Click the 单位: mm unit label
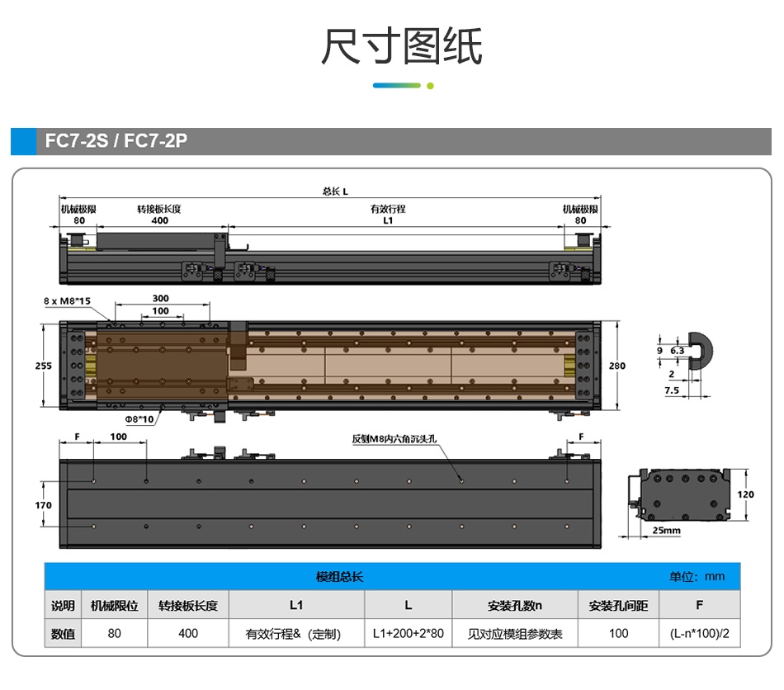The width and height of the screenshot is (784, 690). (697, 576)
